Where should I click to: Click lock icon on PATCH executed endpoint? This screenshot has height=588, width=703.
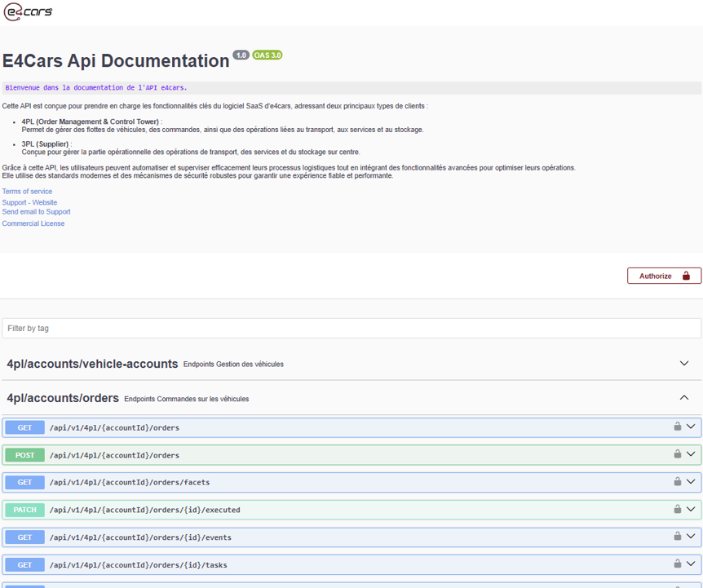pyautogui.click(x=677, y=509)
